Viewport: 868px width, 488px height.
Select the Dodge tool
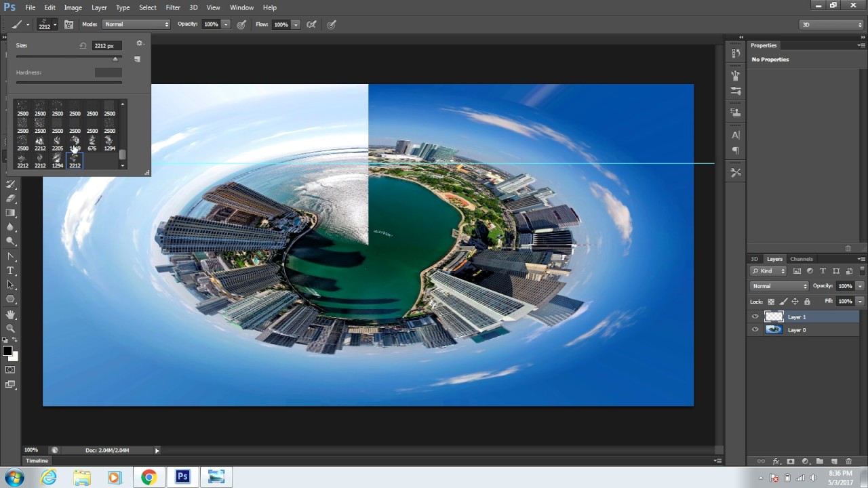click(11, 241)
